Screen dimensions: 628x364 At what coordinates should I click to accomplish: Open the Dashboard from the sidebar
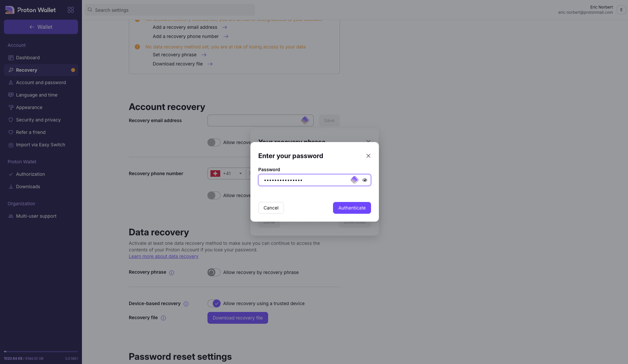[x=28, y=58]
